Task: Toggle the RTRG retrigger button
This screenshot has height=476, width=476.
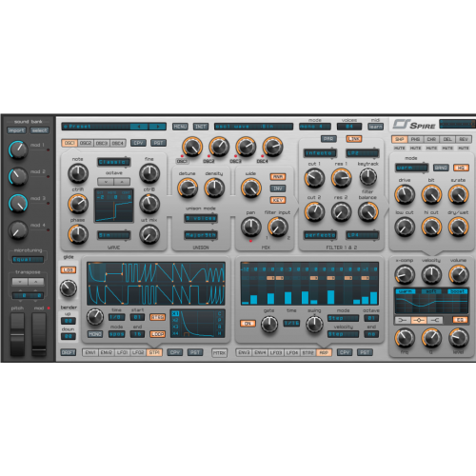Action: [157, 317]
